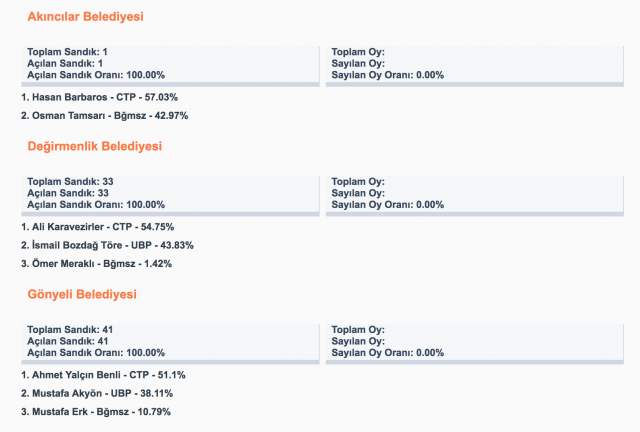640x432 pixels.
Task: Select Ahmet Yalçın Benli CTP result
Action: click(103, 375)
